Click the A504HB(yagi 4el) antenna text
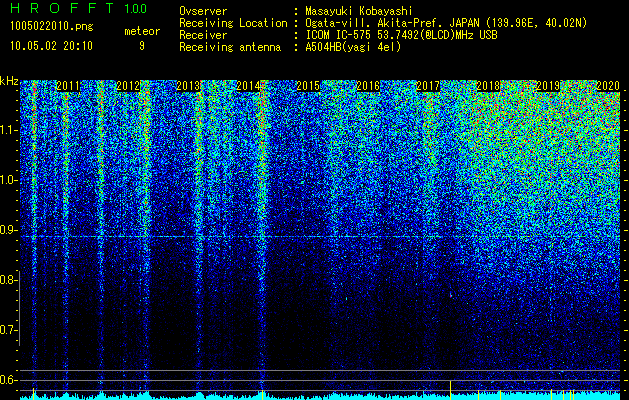The height and width of the screenshot is (400, 629). 353,47
